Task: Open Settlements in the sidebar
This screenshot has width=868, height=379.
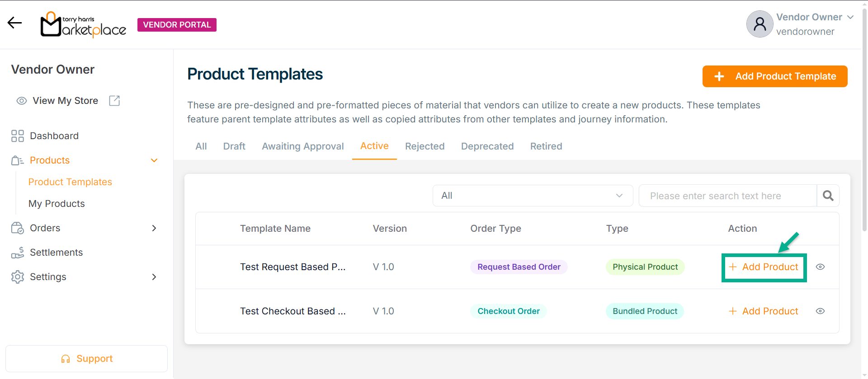Action: tap(56, 253)
